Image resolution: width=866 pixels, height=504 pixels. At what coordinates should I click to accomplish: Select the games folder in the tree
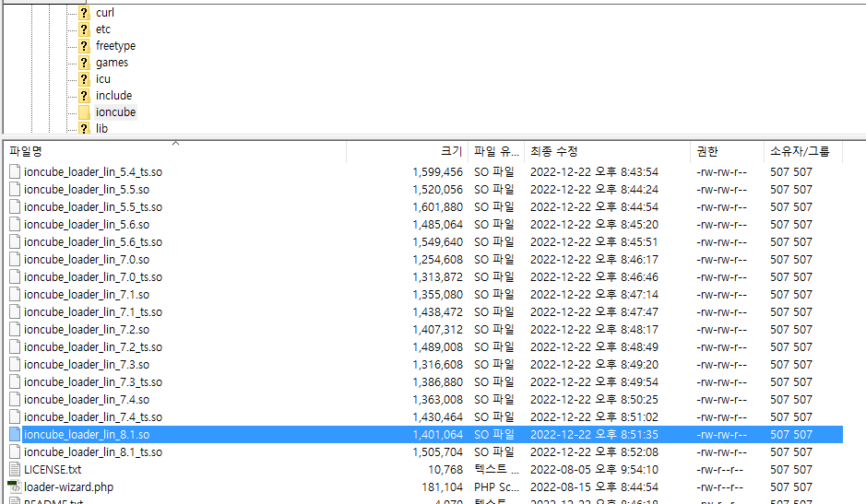pos(112,63)
